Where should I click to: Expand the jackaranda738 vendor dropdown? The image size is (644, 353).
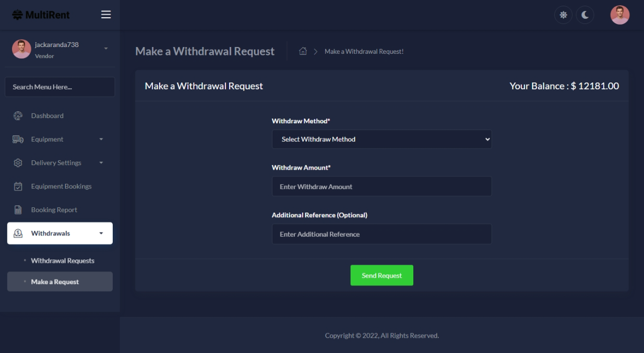point(106,49)
